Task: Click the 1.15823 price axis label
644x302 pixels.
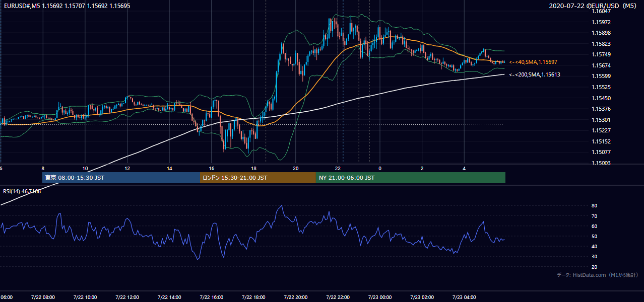Action: click(x=601, y=44)
